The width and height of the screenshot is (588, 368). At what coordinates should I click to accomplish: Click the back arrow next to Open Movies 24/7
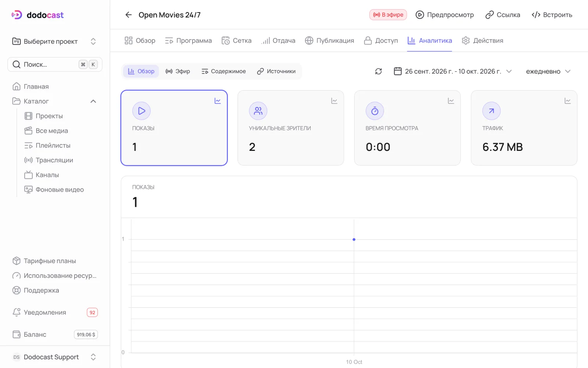128,15
